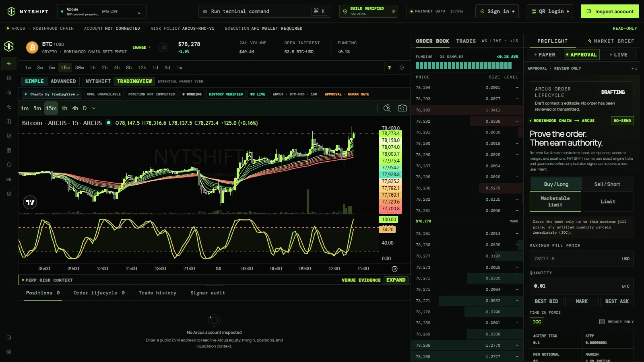644x362 pixels.
Task: Open the Market Brief tab
Action: 611,41
